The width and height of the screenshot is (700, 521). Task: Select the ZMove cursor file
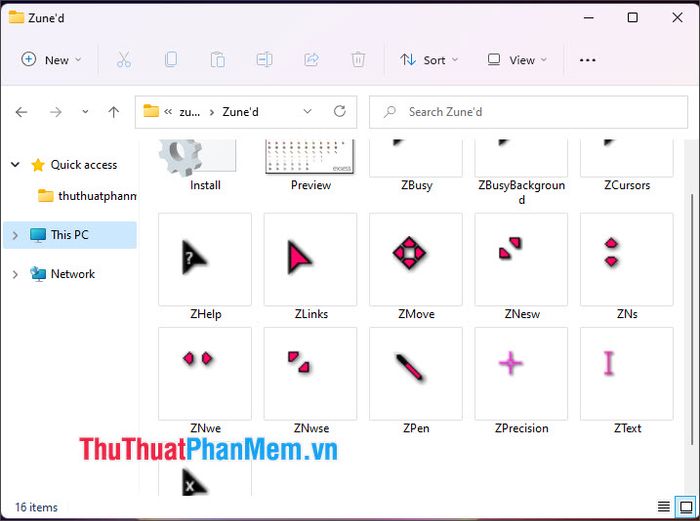[416, 267]
